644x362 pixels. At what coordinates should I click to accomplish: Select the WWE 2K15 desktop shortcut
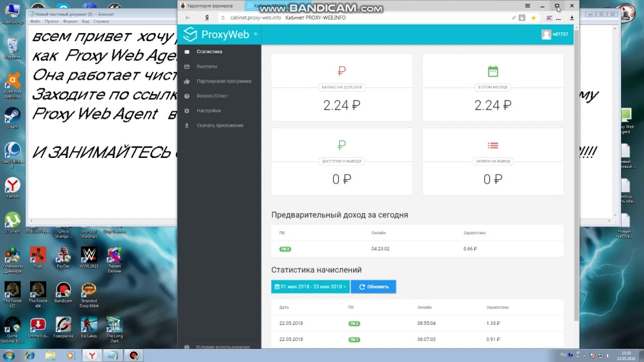(89, 257)
